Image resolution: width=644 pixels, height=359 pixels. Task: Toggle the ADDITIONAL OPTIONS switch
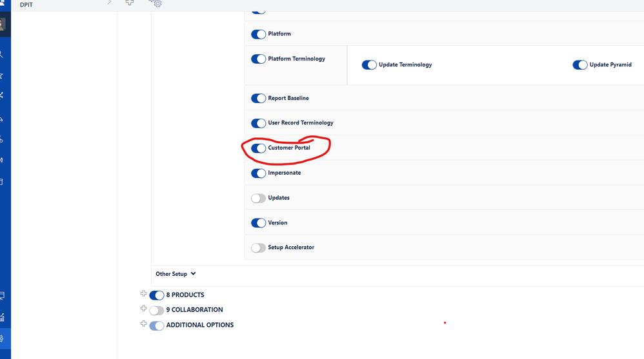(156, 325)
